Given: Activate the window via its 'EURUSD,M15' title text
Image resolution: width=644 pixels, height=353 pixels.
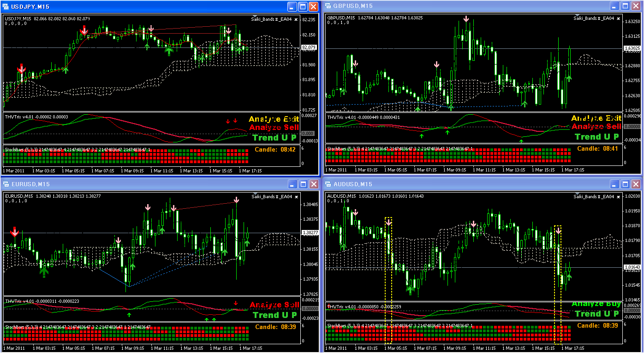Looking at the screenshot, I should coord(30,184).
